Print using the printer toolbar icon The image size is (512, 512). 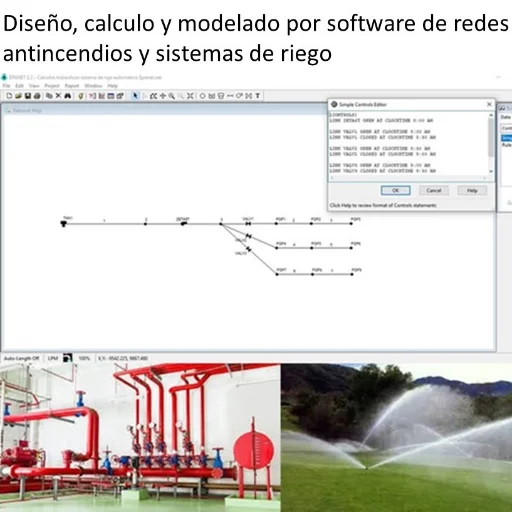pos(37,96)
